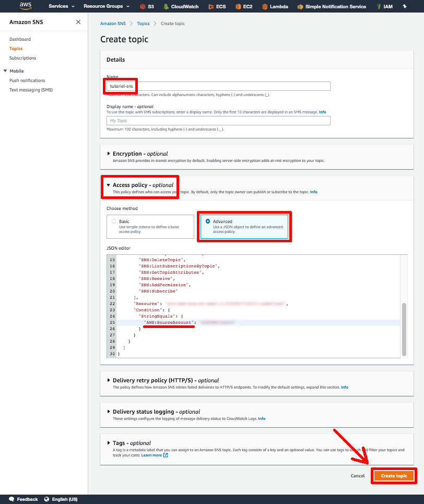Image resolution: width=424 pixels, height=504 pixels.
Task: Open the Simple Notification Service shortcut icon
Action: [300, 6]
